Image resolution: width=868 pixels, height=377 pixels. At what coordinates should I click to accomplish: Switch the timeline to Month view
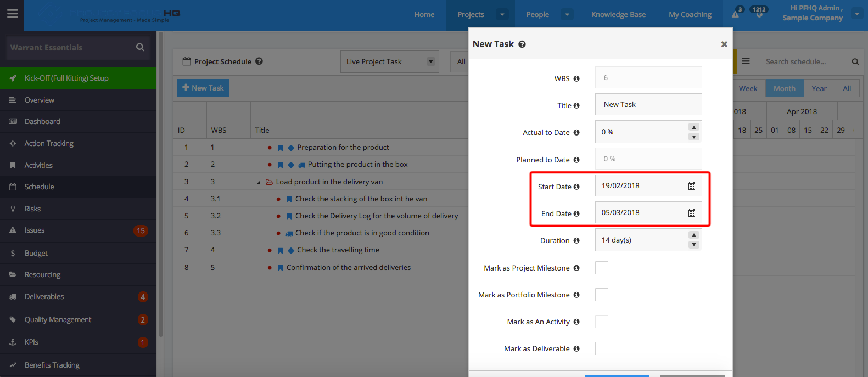[785, 88]
